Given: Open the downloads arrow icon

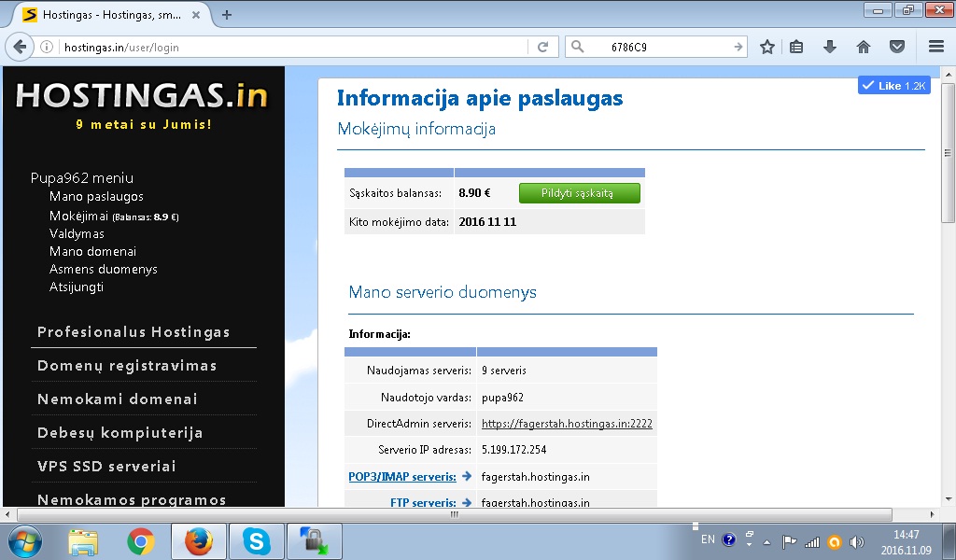Looking at the screenshot, I should [x=830, y=47].
